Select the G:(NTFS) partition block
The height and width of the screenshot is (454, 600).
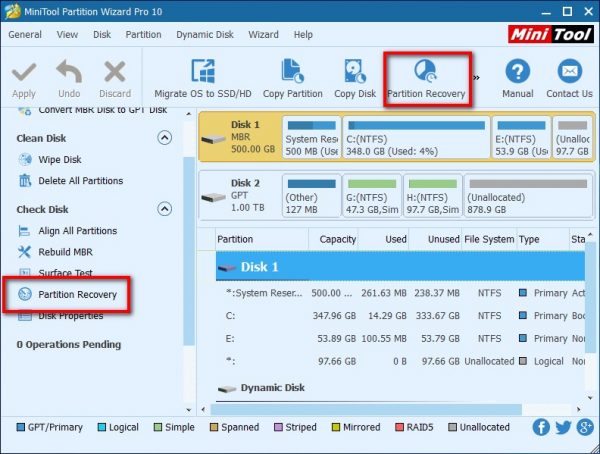click(372, 196)
